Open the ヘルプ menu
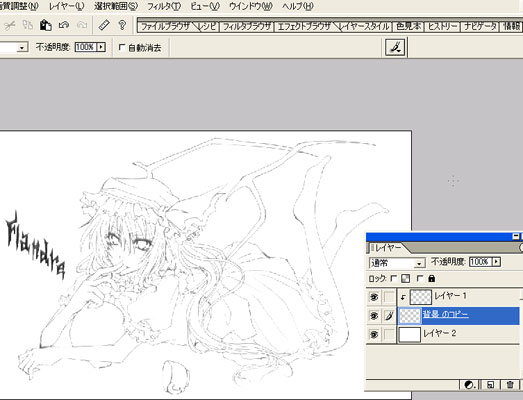Viewport: 523px width, 400px height. point(298,6)
